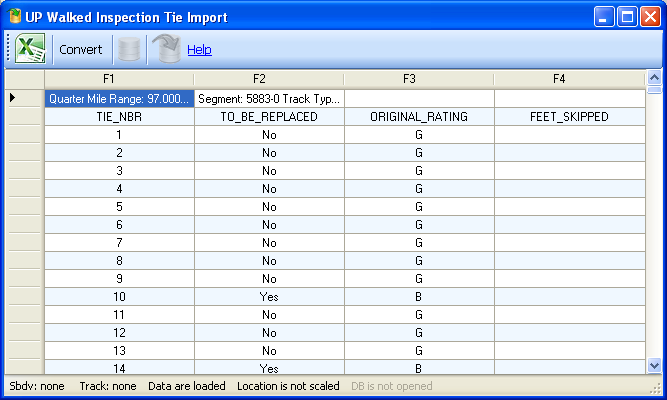The width and height of the screenshot is (667, 400).
Task: Click the scrollbar up arrow
Action: click(x=654, y=78)
